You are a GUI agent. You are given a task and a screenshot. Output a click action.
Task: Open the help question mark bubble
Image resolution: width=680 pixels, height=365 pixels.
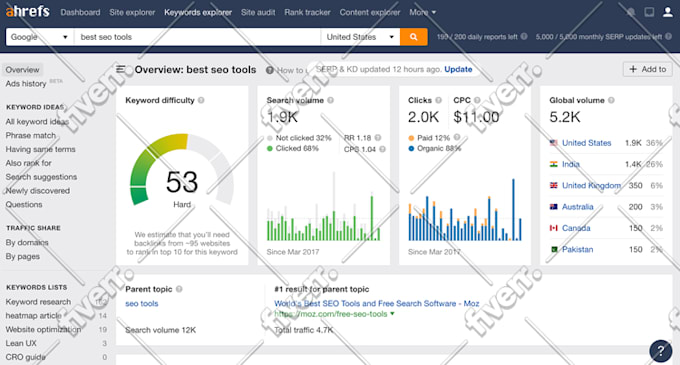pyautogui.click(x=660, y=350)
